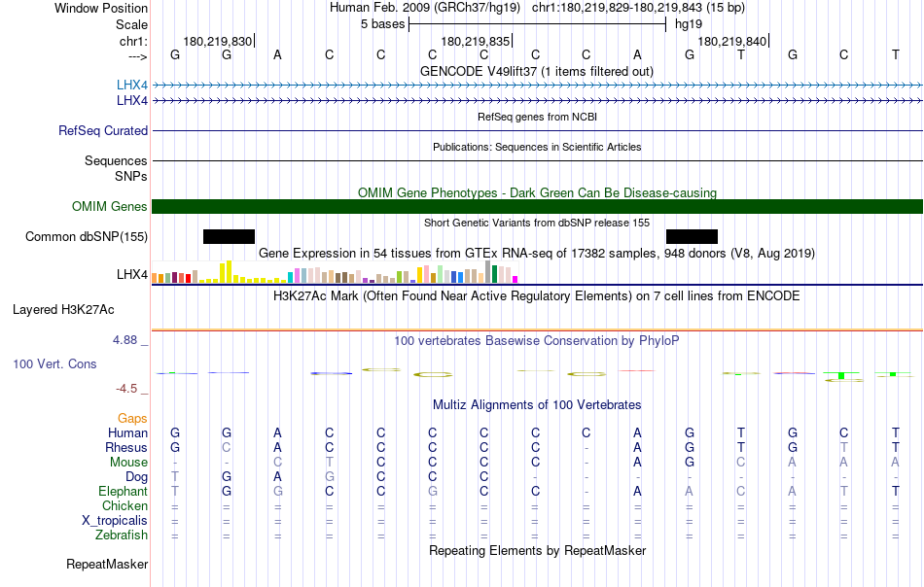
Task: Click the GTEx Gene Expression track title
Action: coord(537,254)
